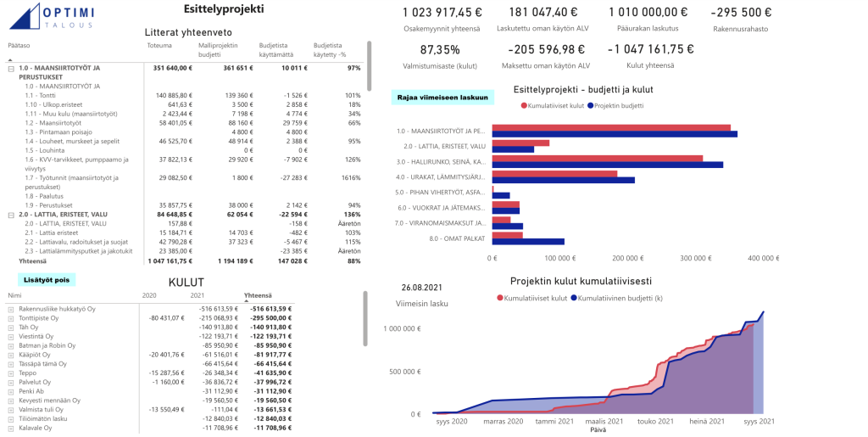
Task: Collapse the 1.0 - MAANSIIRTOTYÖT JA PERUSTUKSET group
Action: 11,68
